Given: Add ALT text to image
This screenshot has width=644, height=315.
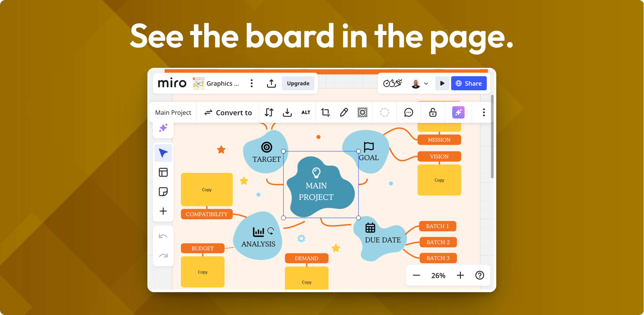Looking at the screenshot, I should click(306, 113).
